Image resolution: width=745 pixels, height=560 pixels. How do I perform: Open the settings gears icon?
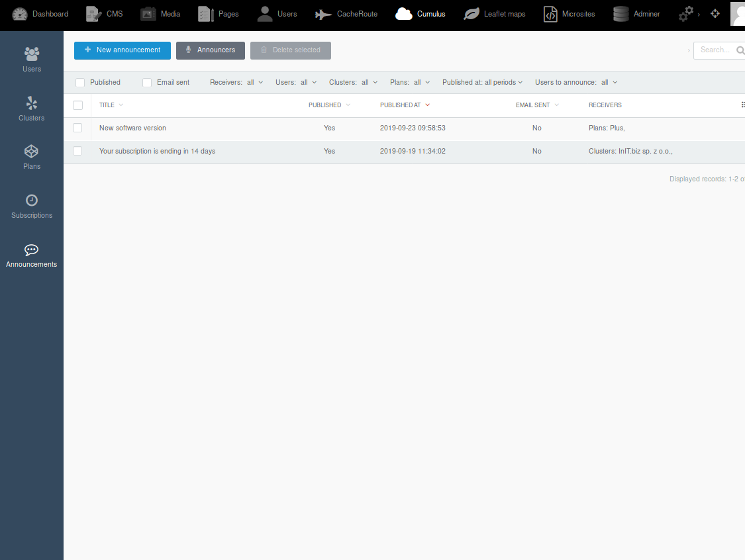coord(686,15)
